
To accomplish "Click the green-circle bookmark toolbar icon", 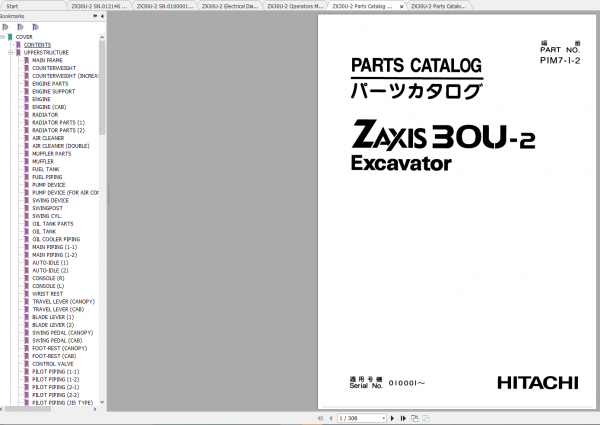I will pos(20,27).
